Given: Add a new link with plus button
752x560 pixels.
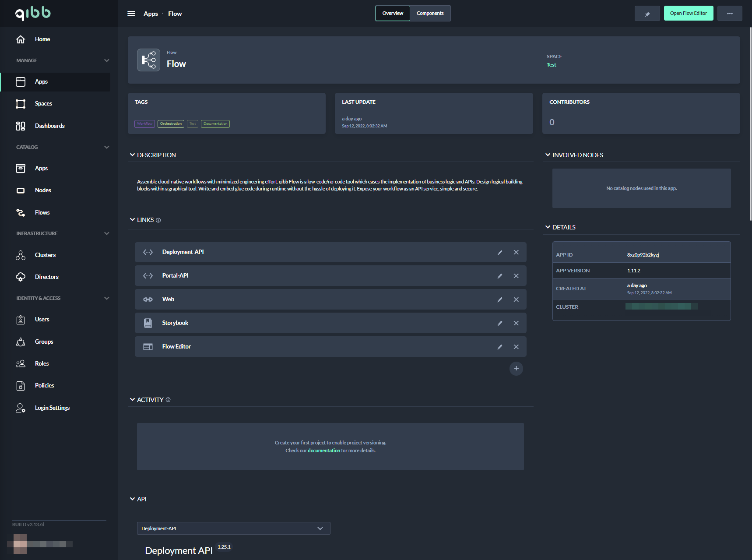Looking at the screenshot, I should (516, 369).
